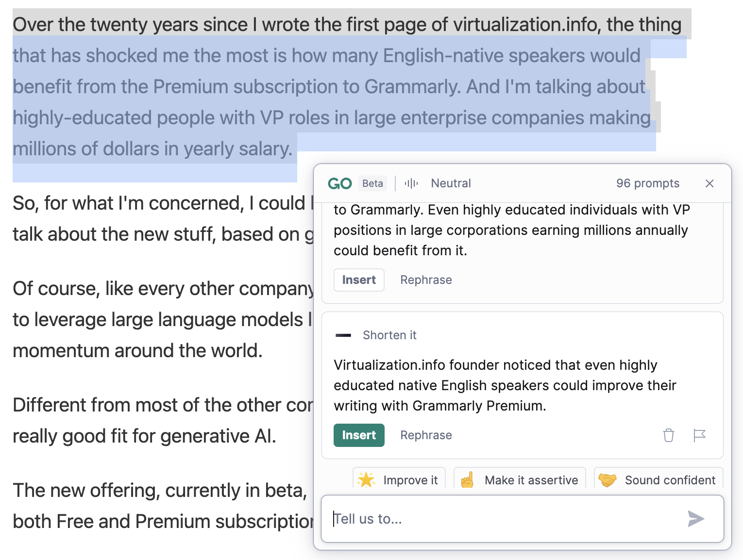Click the Beta badge

coord(373,183)
